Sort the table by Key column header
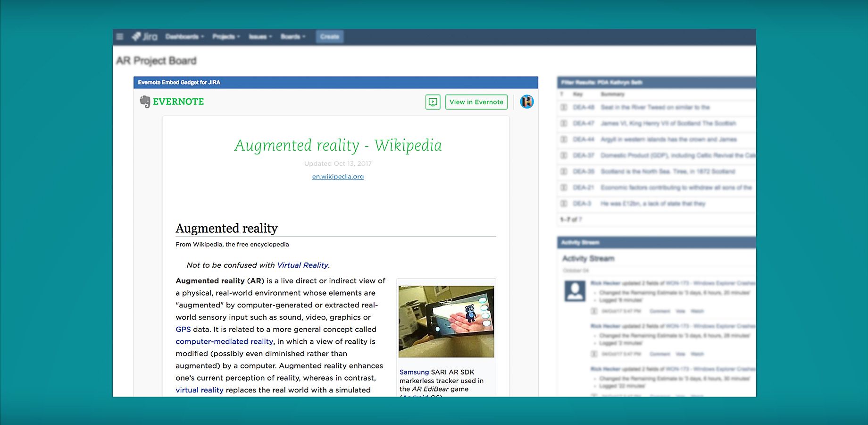Viewport: 868px width, 425px height. click(x=578, y=94)
